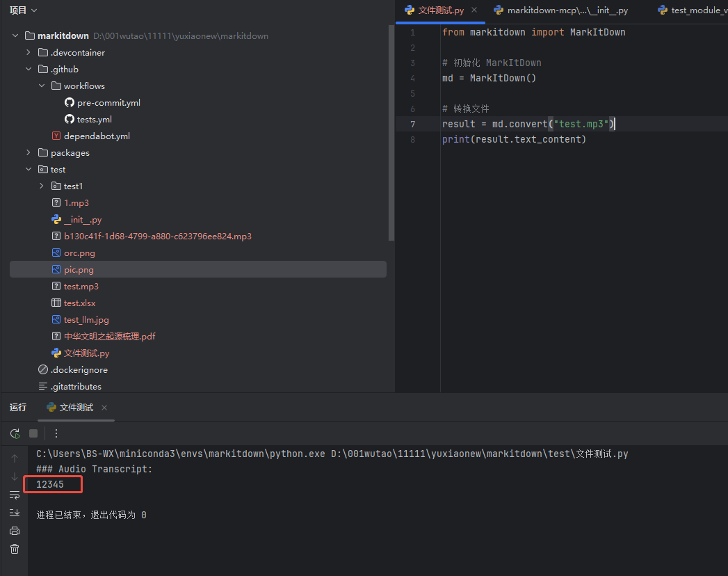Click the Python icon of __init__.py

(x=56, y=220)
